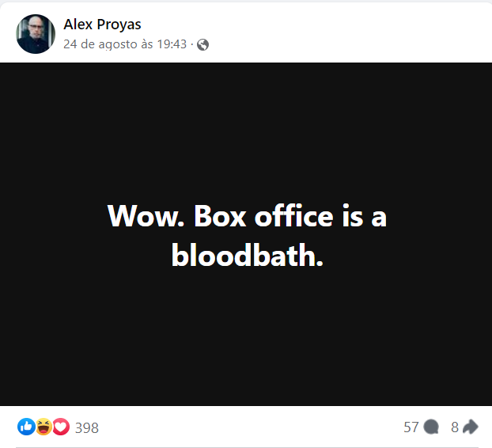View who reacted via the 398 count
Viewport: 492px width, 448px height.
[x=87, y=428]
